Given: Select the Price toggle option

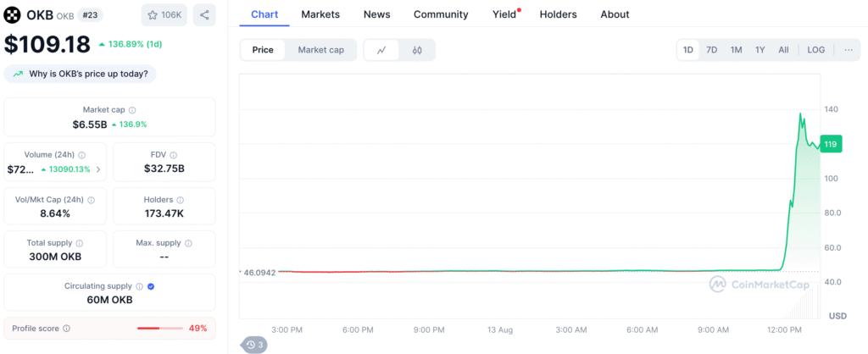Looking at the screenshot, I should 263,50.
